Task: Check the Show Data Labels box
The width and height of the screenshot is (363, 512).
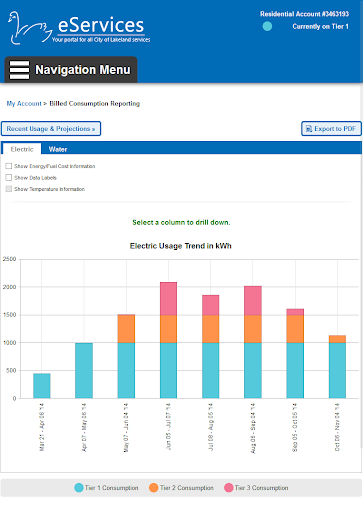Action: pos(9,178)
